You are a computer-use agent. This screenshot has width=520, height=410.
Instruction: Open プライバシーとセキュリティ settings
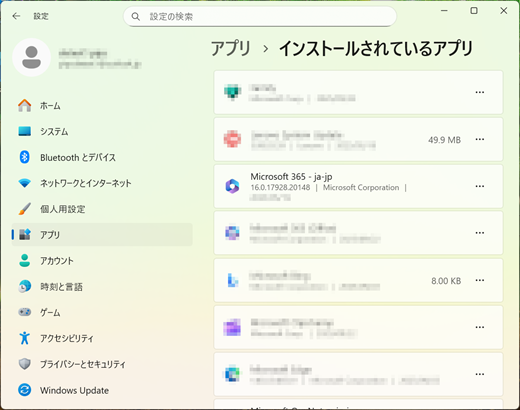click(x=102, y=364)
